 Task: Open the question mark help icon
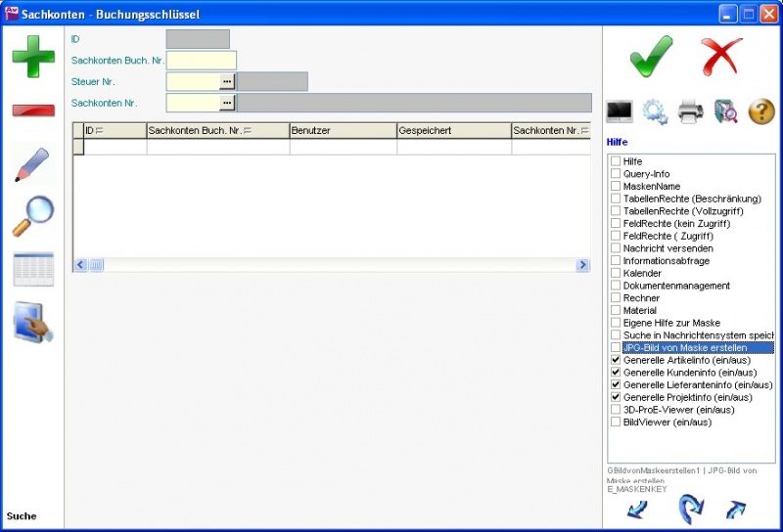(761, 111)
